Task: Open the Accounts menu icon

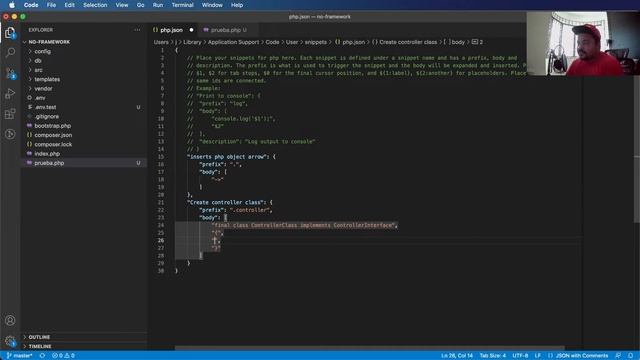Action: [x=10, y=320]
